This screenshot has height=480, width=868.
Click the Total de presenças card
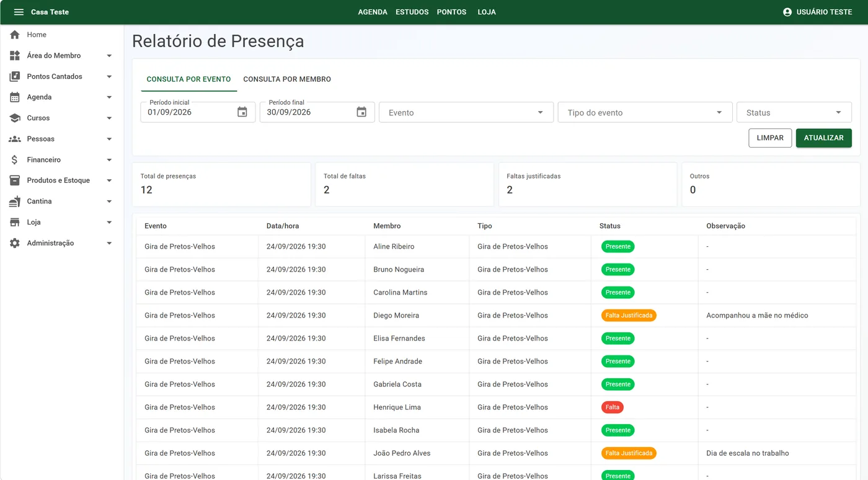[x=221, y=184]
